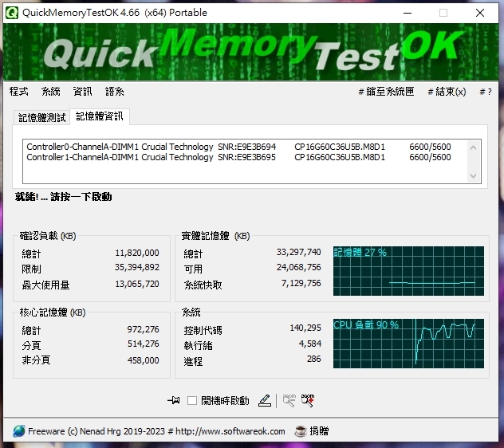Click # 縮至系統匣 to minimize to tray
This screenshot has height=448, width=504.
click(x=386, y=92)
